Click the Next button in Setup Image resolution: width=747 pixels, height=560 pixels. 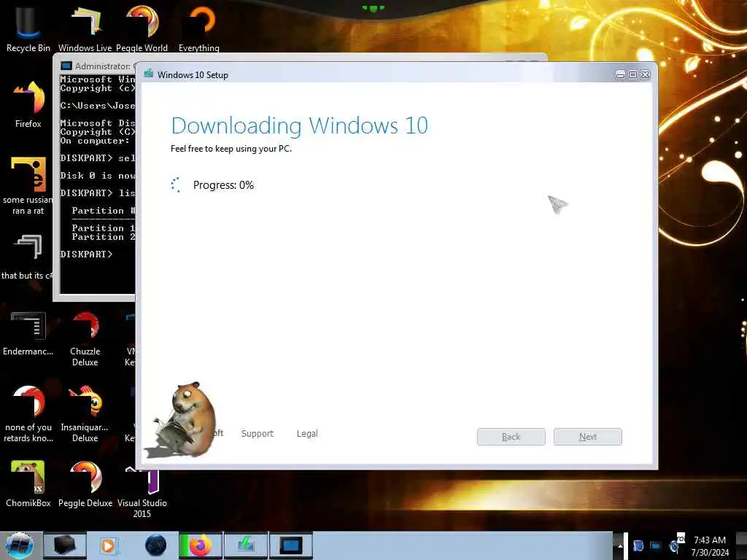tap(588, 437)
